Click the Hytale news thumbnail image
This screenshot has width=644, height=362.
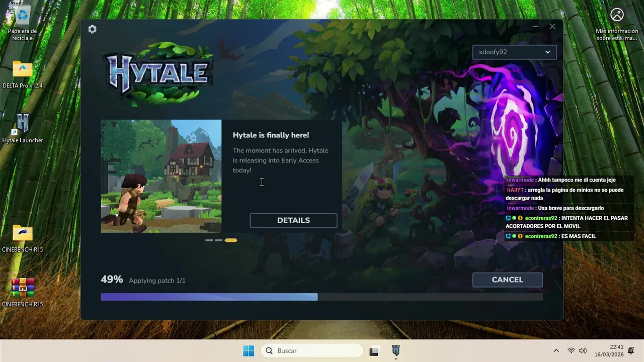161,176
